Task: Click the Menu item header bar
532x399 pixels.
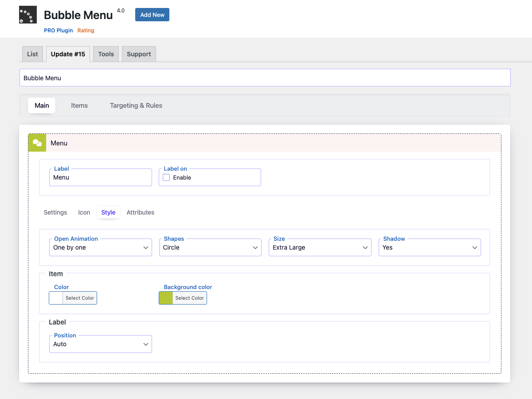Action: point(265,143)
